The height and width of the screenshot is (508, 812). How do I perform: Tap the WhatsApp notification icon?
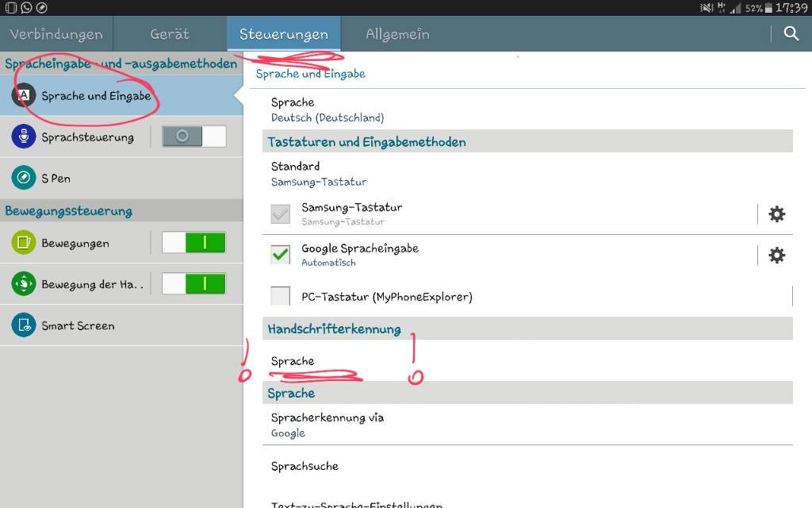coord(26,7)
